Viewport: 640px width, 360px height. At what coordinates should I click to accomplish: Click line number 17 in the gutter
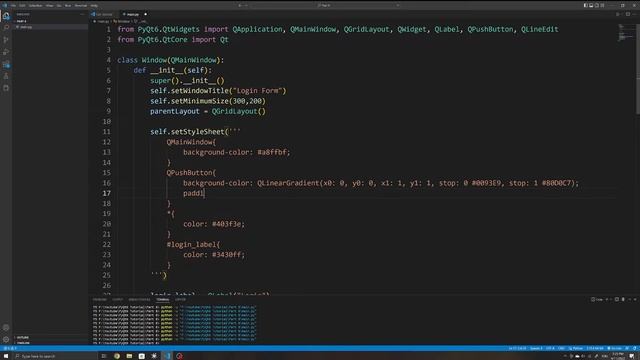click(107, 193)
